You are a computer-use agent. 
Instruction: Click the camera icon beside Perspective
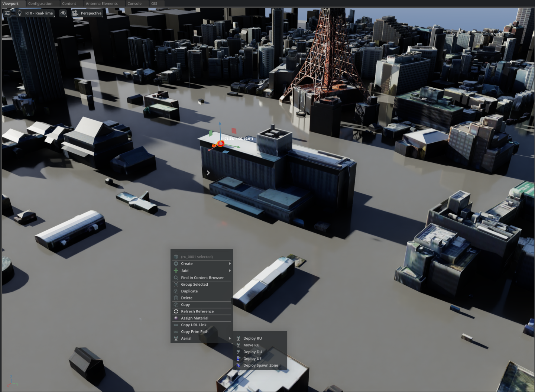[75, 13]
